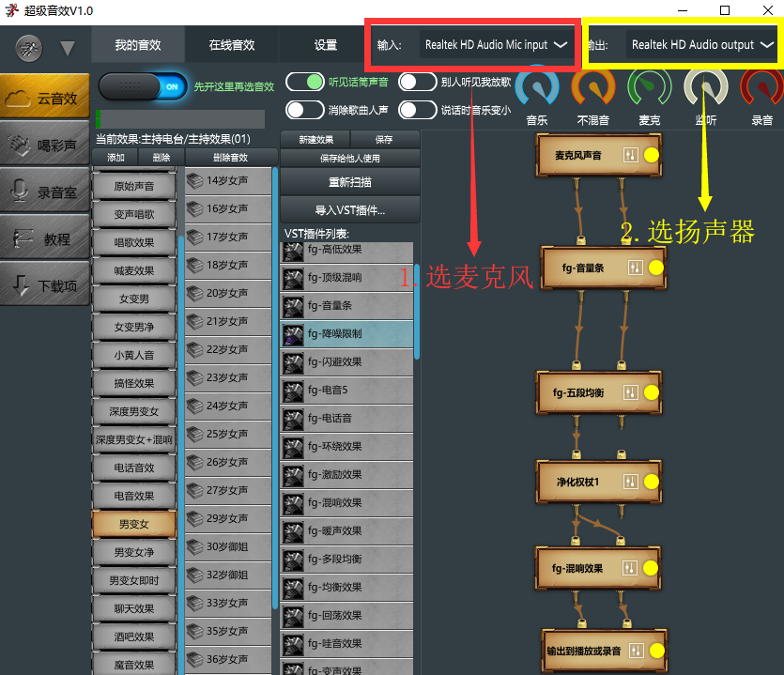Click the fg-降噪限制 plugin icon
The image size is (784, 675).
[x=293, y=335]
